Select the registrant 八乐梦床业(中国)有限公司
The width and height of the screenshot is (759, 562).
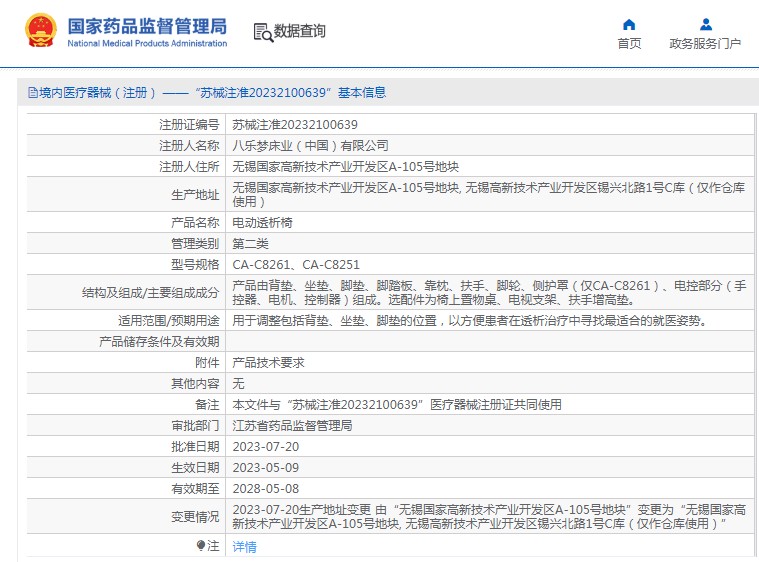[310, 146]
